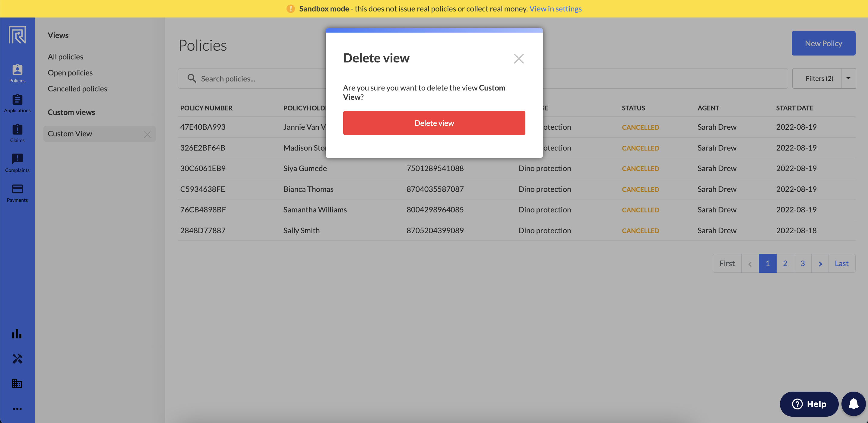Screen dimensions: 868x423
Task: Go to the Last page
Action: click(842, 263)
